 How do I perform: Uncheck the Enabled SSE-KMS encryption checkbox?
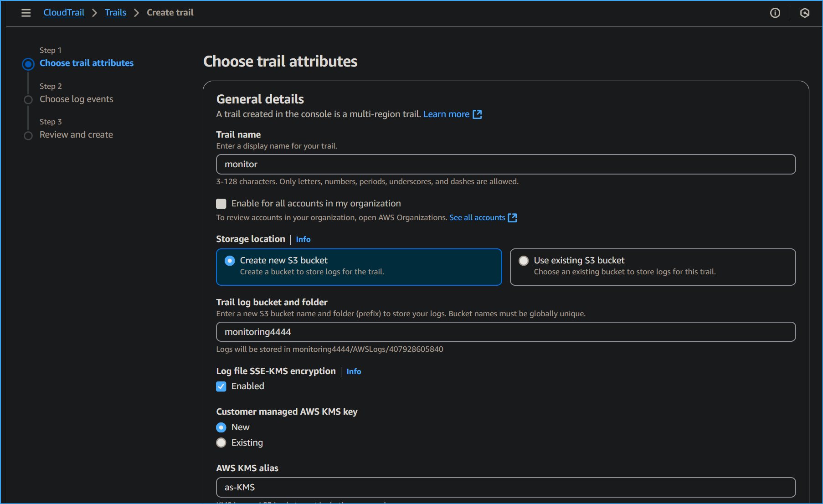[x=221, y=386]
